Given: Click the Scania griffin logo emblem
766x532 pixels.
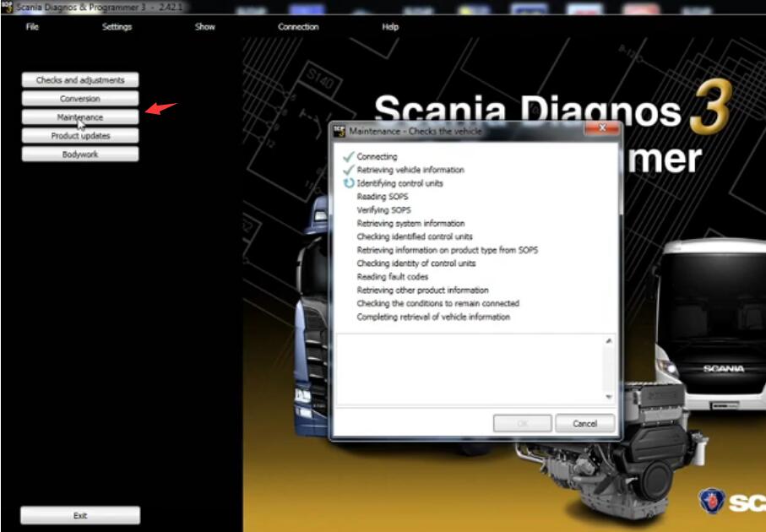Looking at the screenshot, I should (711, 501).
